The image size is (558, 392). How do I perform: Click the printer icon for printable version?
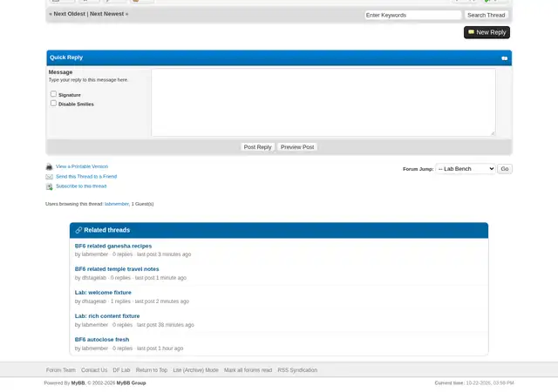49,167
